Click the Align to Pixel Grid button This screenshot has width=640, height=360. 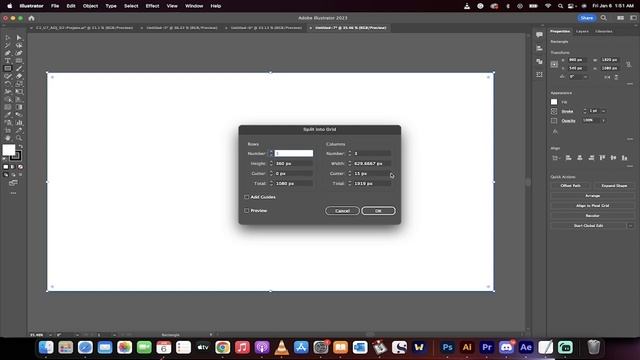(x=592, y=206)
